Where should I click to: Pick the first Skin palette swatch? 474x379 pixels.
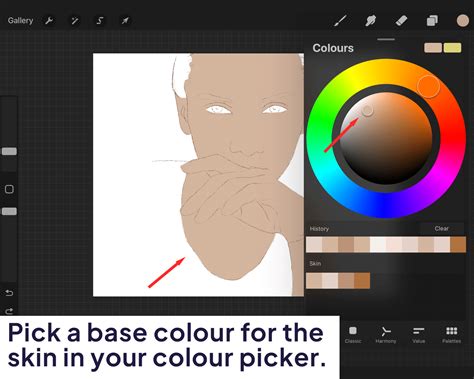(314, 280)
